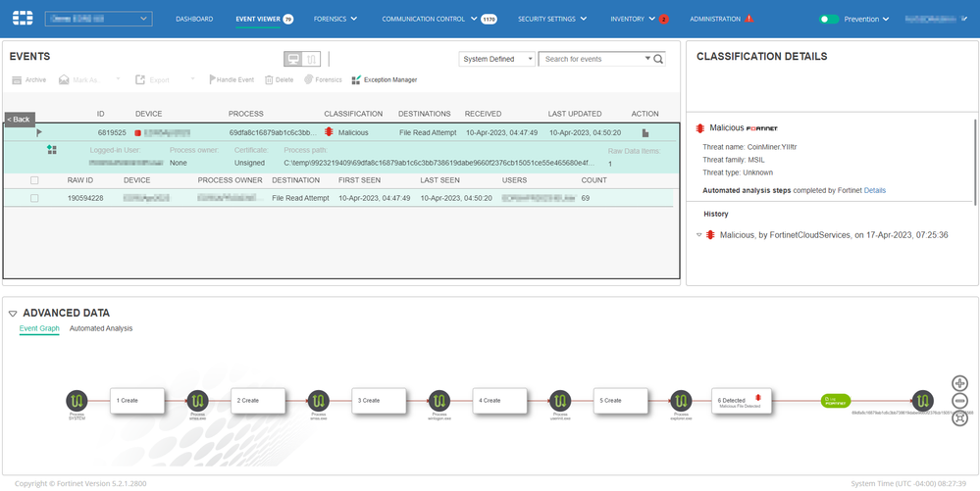Click the Back button

pos(20,119)
